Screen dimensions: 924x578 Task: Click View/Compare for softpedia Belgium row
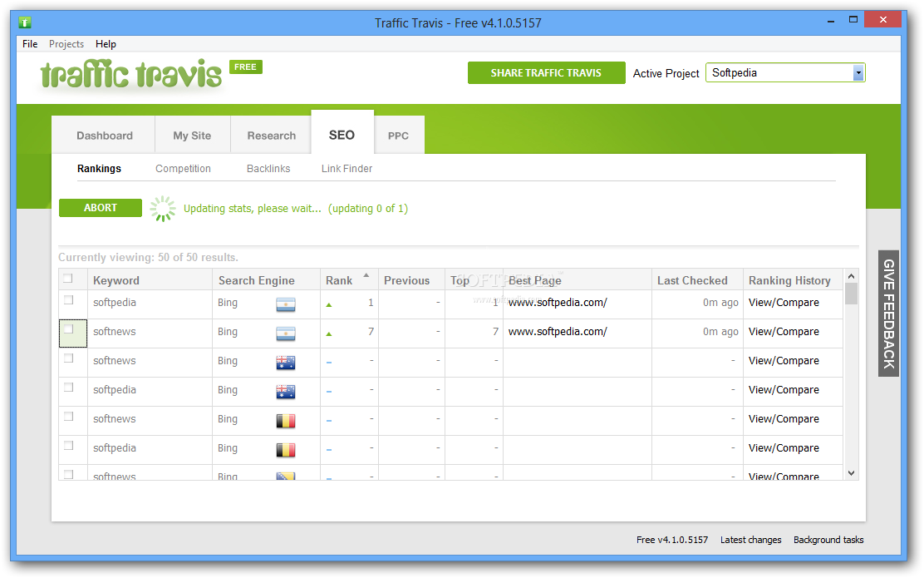[784, 448]
